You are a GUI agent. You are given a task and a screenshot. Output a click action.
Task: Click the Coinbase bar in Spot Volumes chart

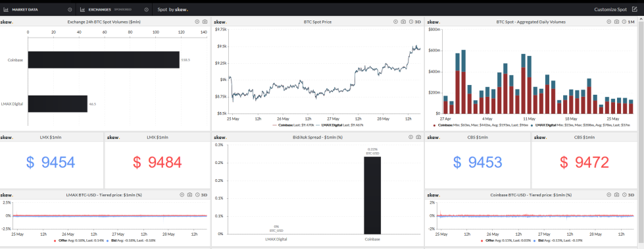(103, 60)
